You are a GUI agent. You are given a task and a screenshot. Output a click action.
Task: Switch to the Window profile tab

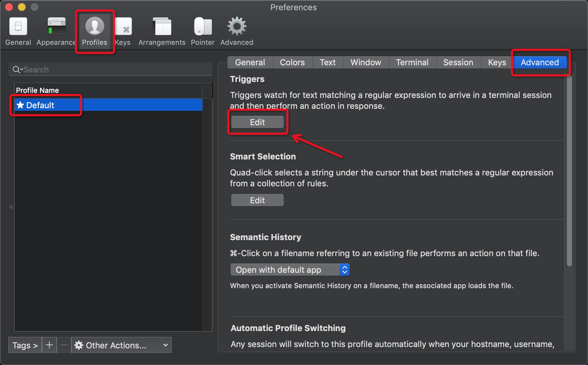point(366,62)
